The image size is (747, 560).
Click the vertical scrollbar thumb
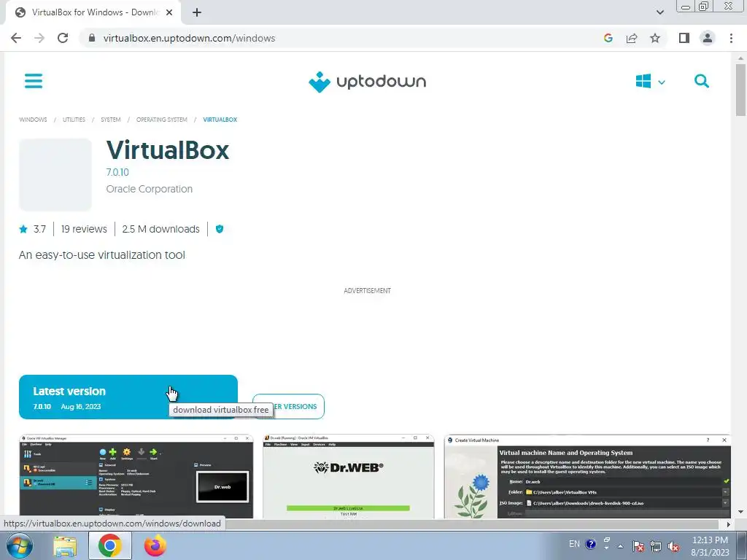pos(740,90)
